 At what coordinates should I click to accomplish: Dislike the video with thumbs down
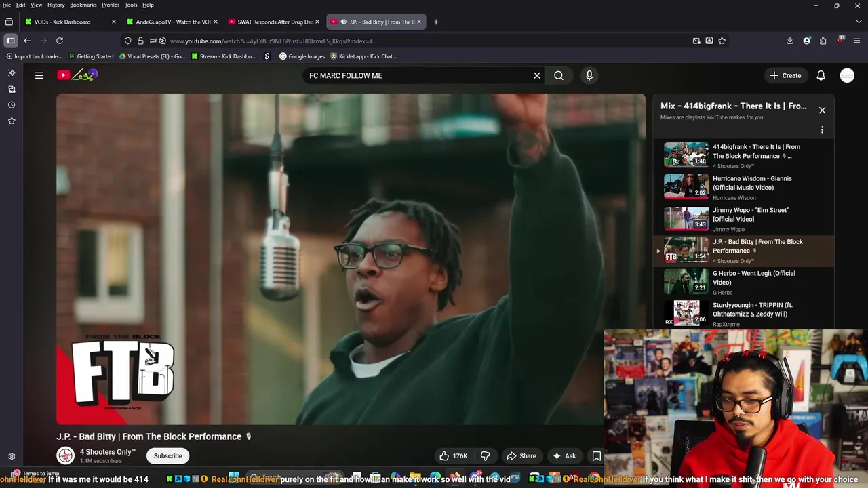[486, 455]
